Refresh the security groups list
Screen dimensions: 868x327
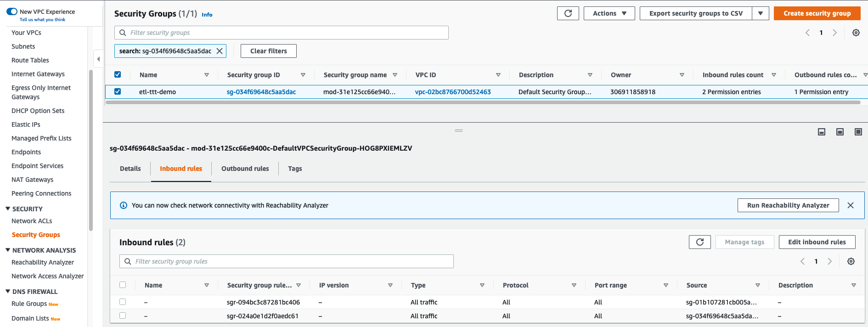point(568,13)
